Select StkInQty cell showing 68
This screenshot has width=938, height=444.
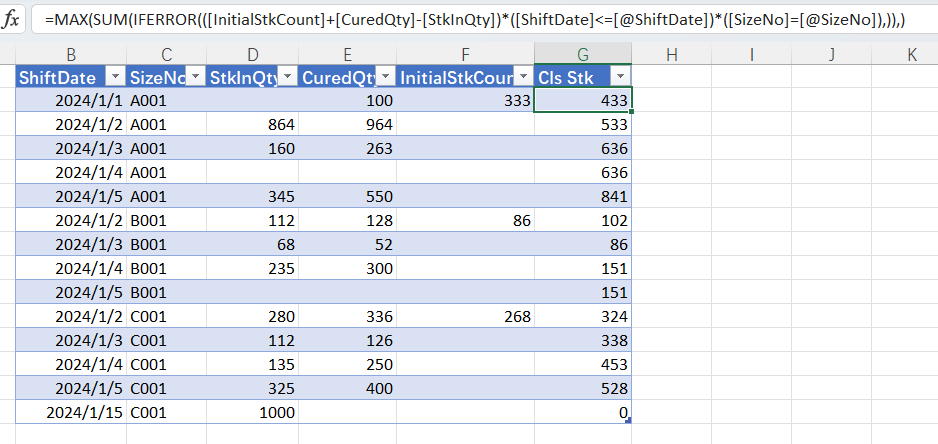point(252,244)
